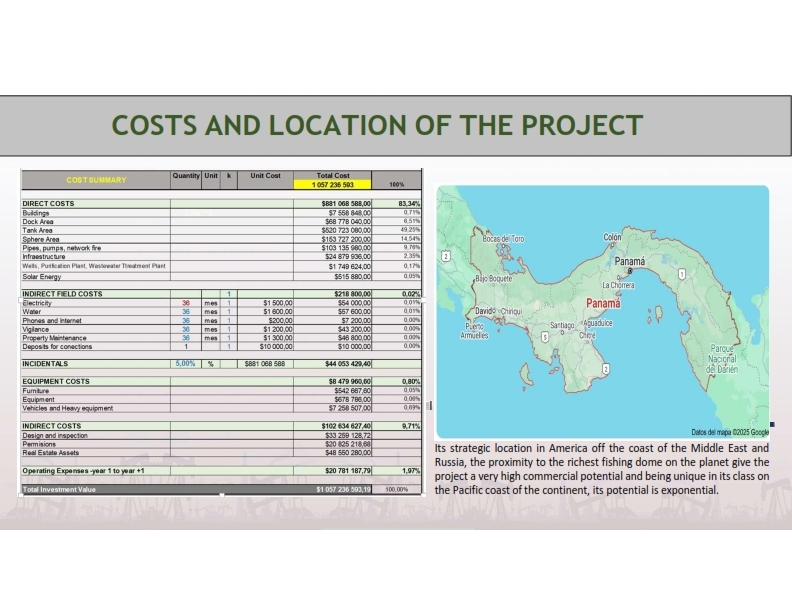Viewport: 792px width, 612px height.
Task: Click the Bocas del Toro map label
Action: point(503,239)
